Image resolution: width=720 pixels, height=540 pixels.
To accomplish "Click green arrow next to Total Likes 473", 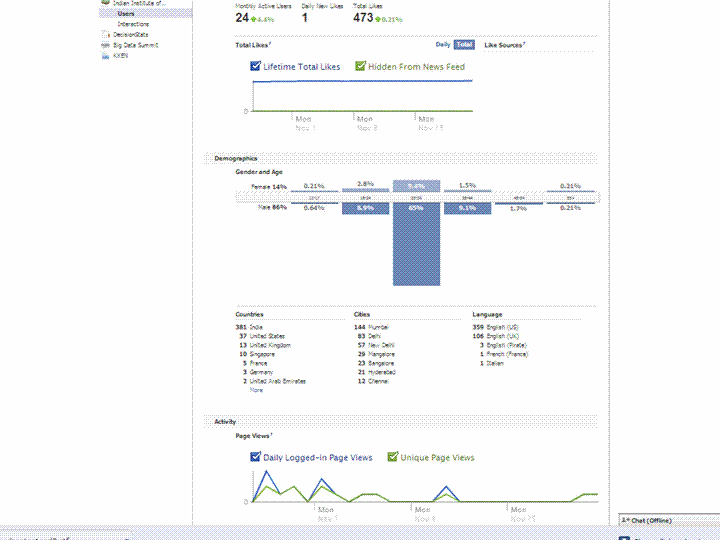I will pyautogui.click(x=378, y=19).
